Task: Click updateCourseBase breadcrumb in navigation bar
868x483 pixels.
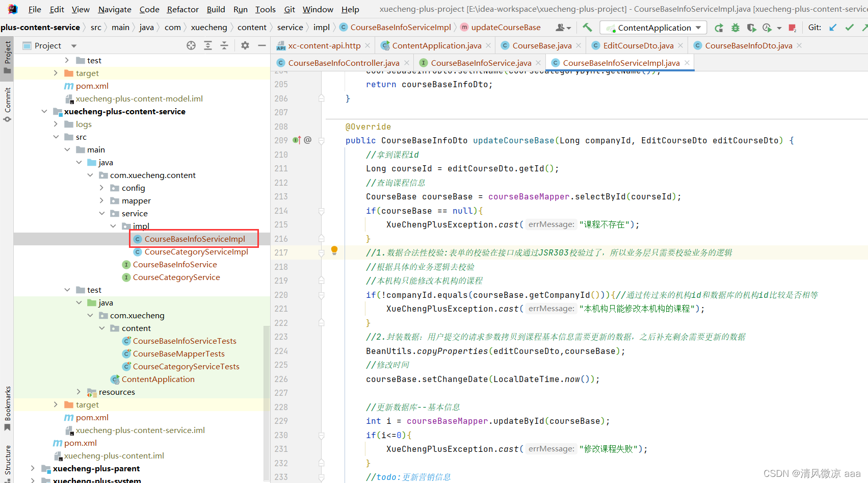Action: click(506, 28)
